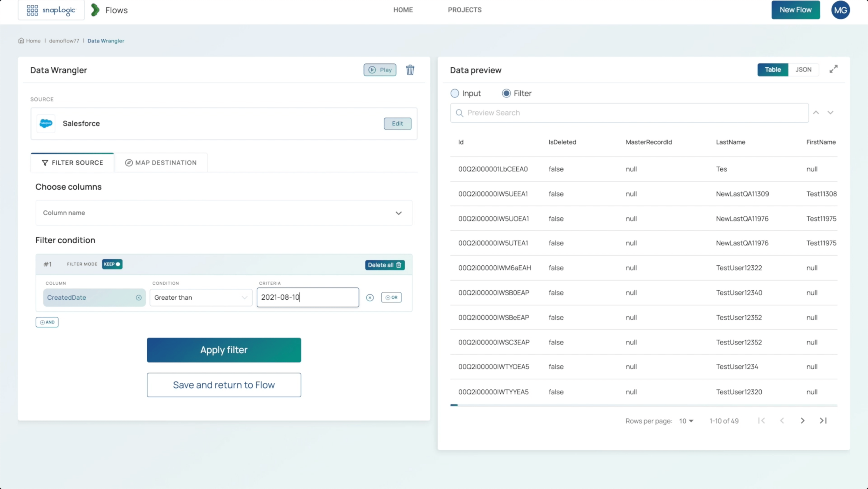Click the OR condition toggle icon
This screenshot has width=868, height=489.
(x=391, y=297)
